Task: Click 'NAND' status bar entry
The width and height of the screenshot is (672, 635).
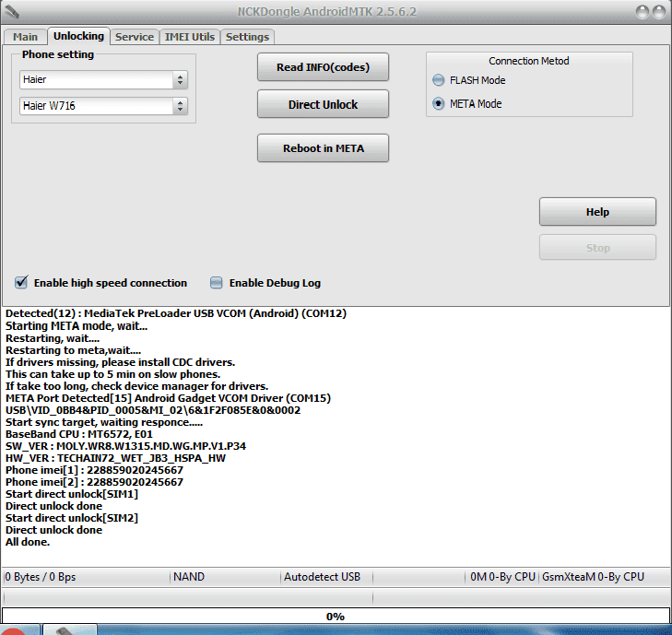Action: tap(189, 577)
